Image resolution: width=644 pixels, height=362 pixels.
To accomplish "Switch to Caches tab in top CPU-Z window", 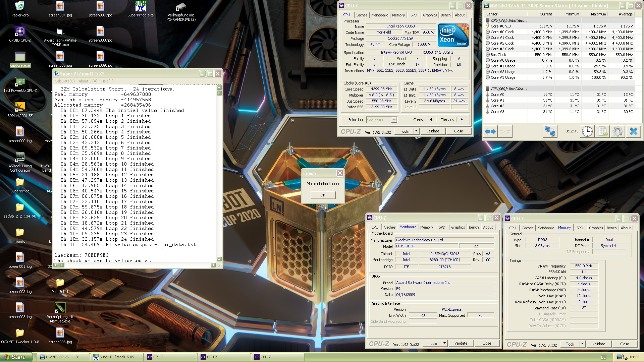I will (x=362, y=15).
